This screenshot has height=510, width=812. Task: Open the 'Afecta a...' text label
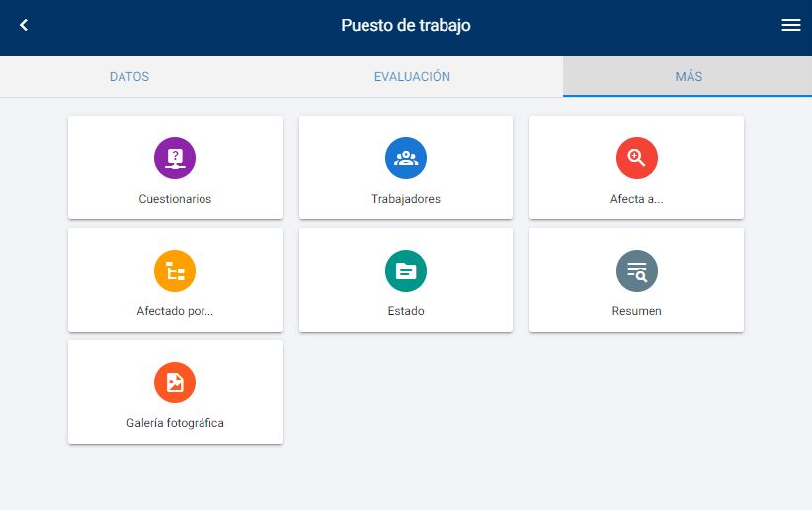(x=637, y=199)
